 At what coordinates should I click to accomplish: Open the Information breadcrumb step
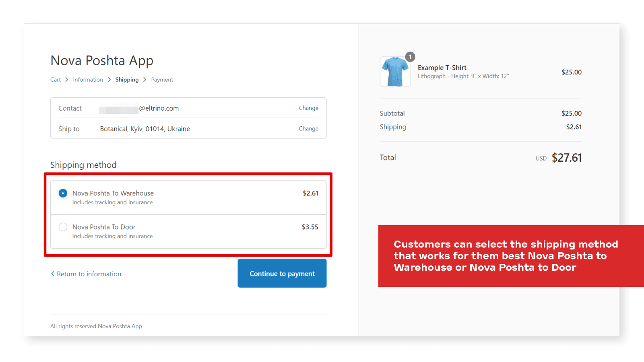88,80
